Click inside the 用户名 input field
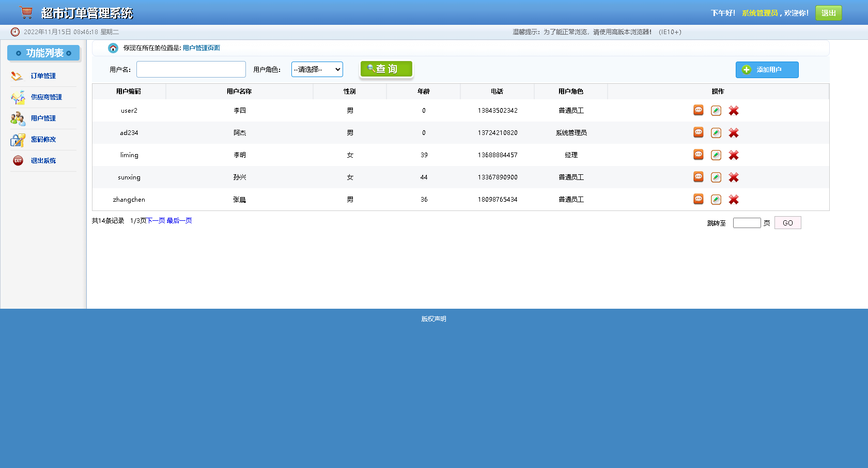Screen dimensions: 868x468 point(191,69)
